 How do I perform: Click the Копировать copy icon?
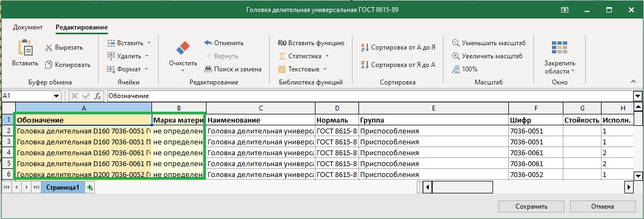click(x=49, y=65)
